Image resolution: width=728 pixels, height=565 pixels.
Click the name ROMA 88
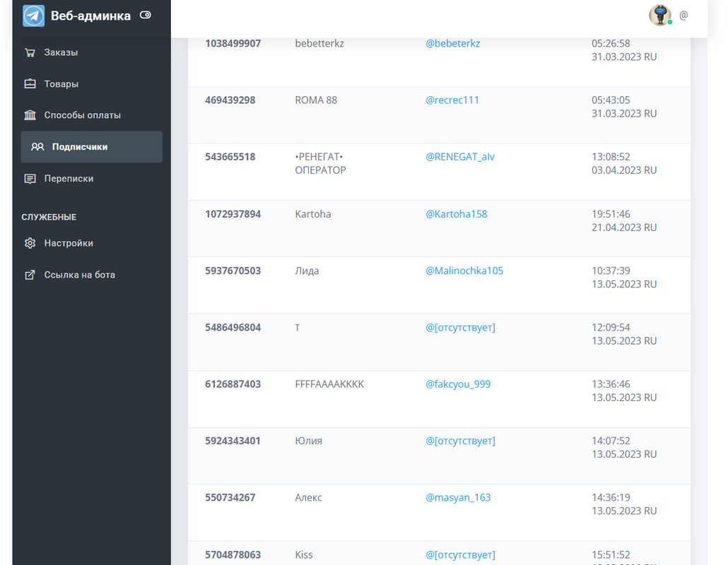coord(316,100)
